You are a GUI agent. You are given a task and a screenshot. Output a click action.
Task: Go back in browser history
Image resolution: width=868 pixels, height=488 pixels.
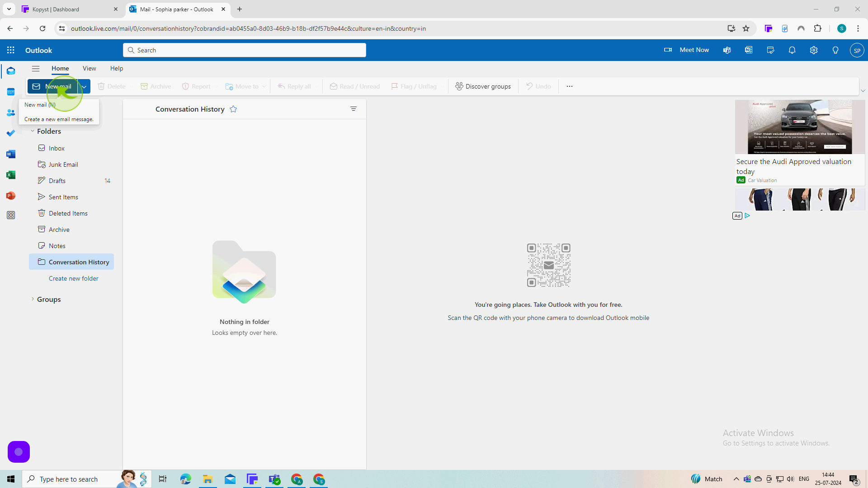[10, 28]
